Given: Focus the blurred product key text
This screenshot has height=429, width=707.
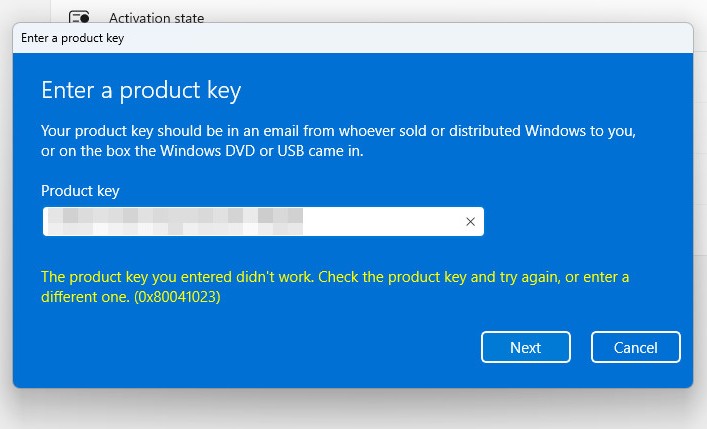Looking at the screenshot, I should point(175,221).
